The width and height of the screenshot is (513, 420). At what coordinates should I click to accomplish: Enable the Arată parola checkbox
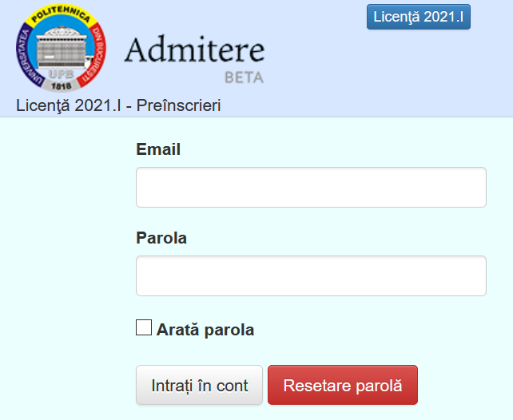coord(144,327)
